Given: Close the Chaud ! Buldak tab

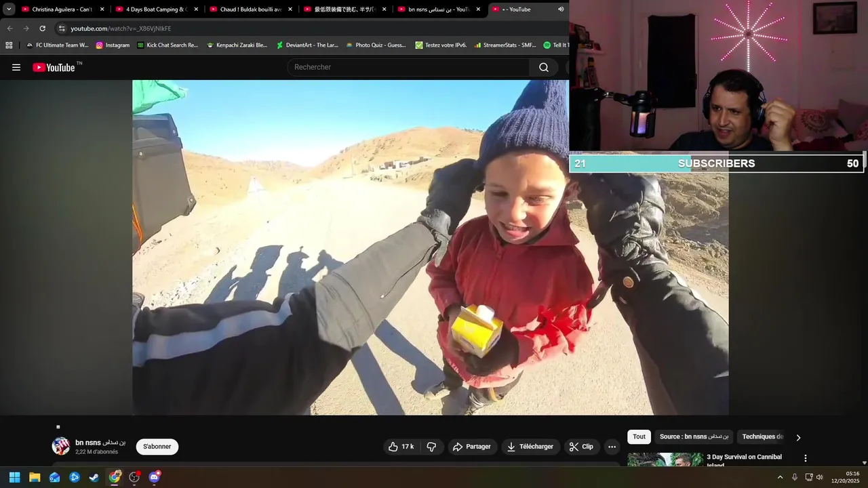Looking at the screenshot, I should tap(290, 9).
